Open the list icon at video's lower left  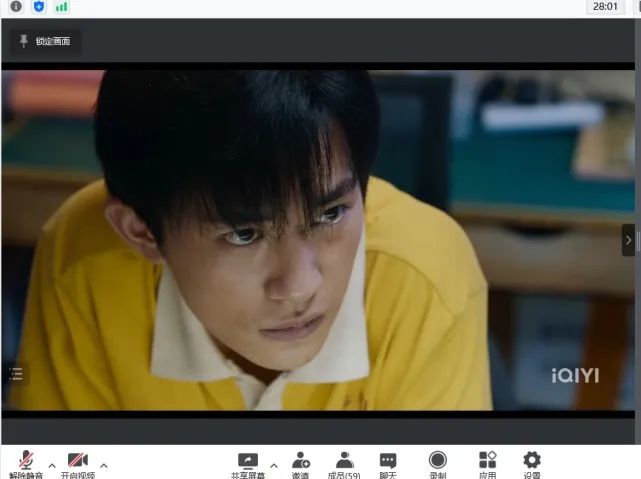coord(15,374)
